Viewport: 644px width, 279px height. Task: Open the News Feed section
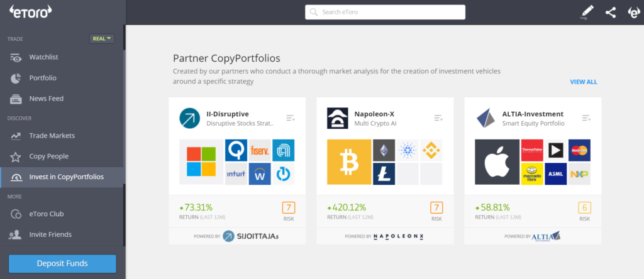(46, 99)
